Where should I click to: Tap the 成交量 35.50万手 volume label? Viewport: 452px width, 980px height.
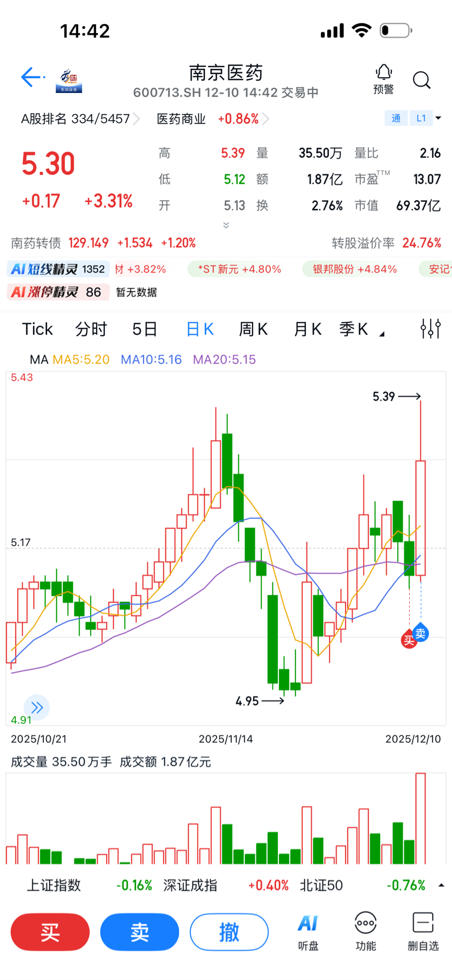61,762
